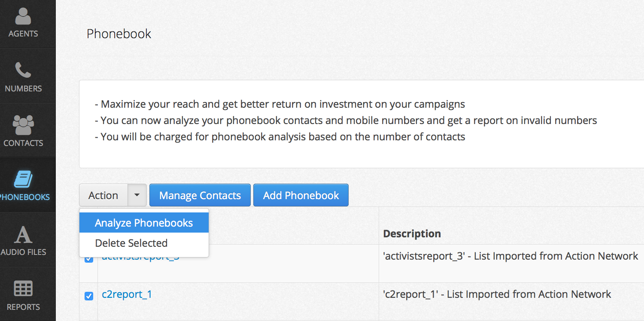
Task: Click the Action split button label
Action: [103, 195]
